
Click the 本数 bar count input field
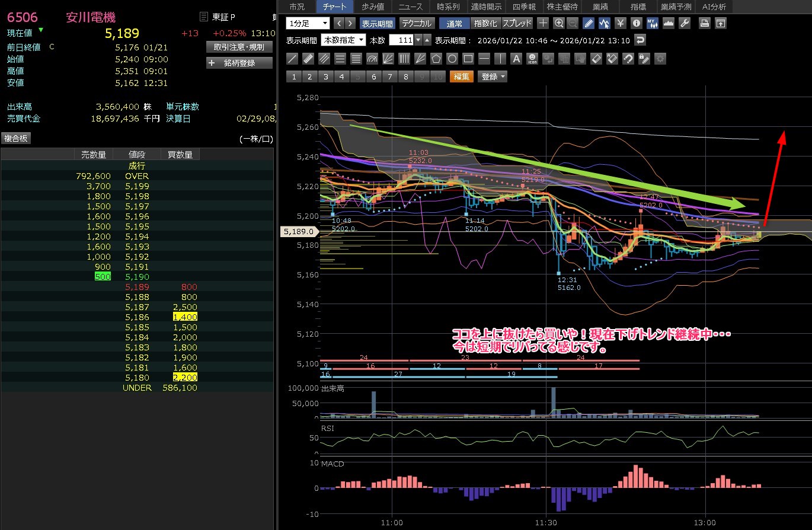[x=401, y=40]
